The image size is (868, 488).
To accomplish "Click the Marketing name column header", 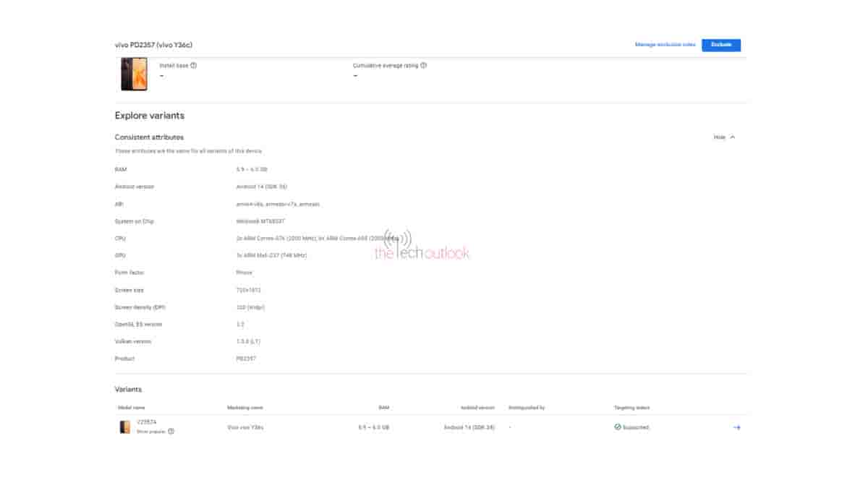I will click(x=244, y=408).
